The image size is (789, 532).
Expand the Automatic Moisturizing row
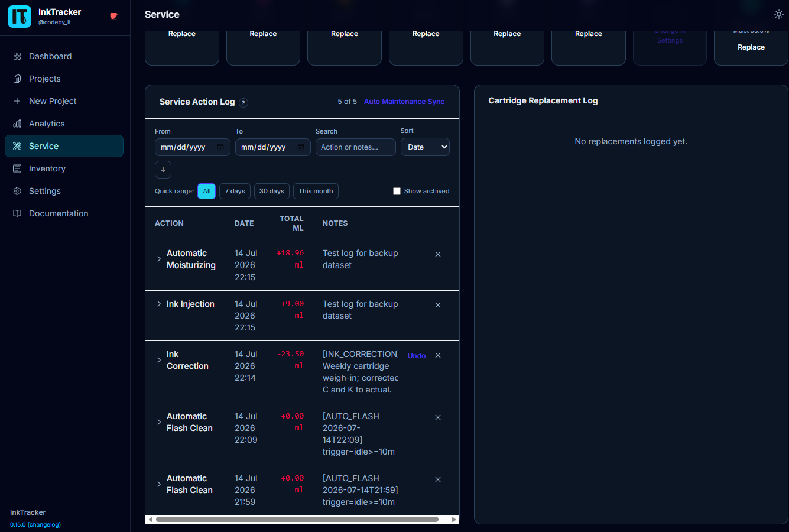(x=159, y=259)
